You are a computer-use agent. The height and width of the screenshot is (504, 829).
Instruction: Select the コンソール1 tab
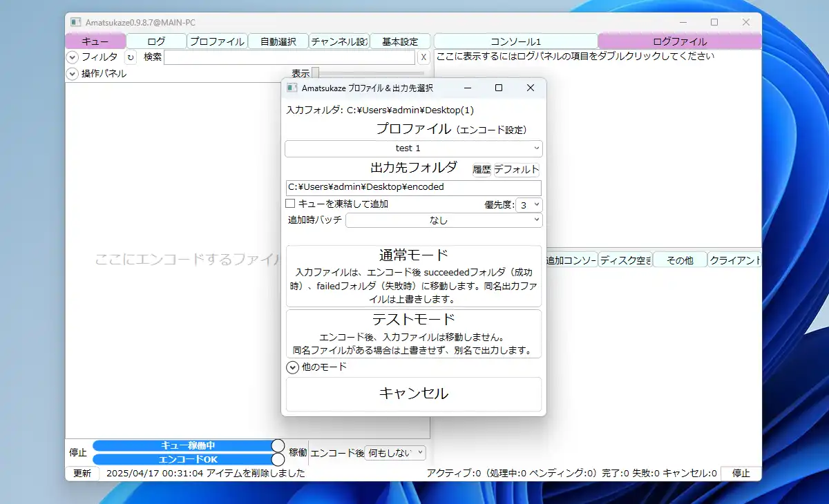[x=516, y=41]
